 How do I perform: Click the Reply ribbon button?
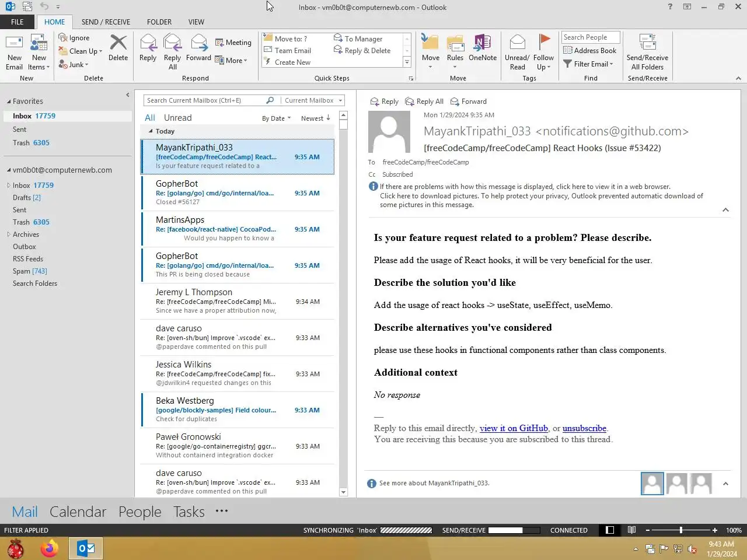click(148, 47)
